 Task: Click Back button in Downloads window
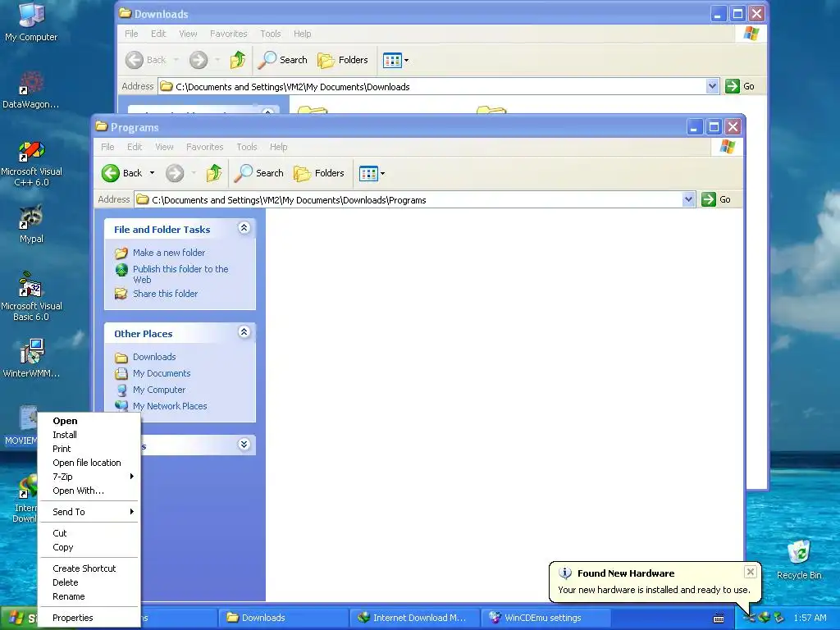tap(146, 60)
